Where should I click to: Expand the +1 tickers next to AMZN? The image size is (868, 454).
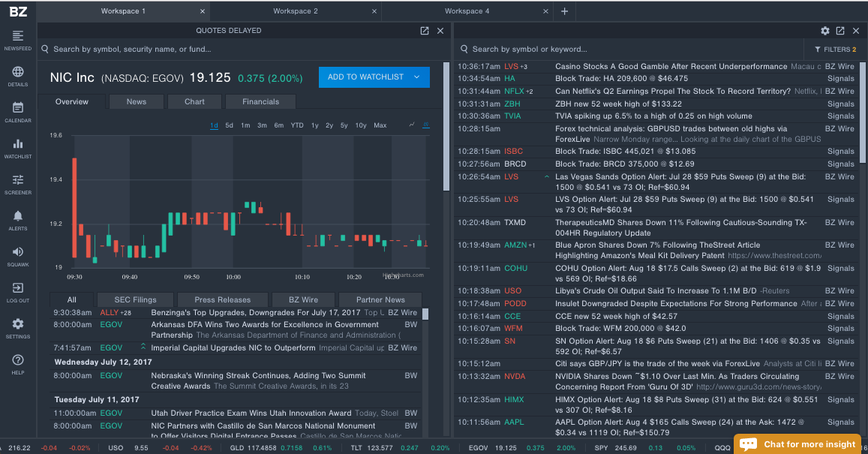[531, 245]
